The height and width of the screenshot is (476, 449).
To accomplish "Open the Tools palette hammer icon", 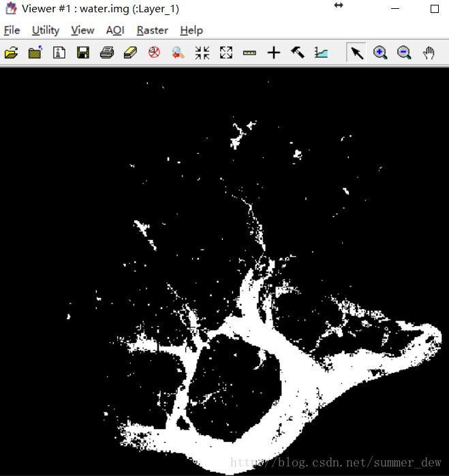I will coord(298,53).
